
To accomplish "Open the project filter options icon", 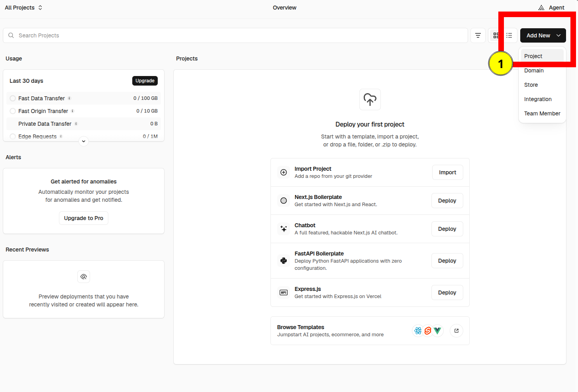I will click(478, 35).
